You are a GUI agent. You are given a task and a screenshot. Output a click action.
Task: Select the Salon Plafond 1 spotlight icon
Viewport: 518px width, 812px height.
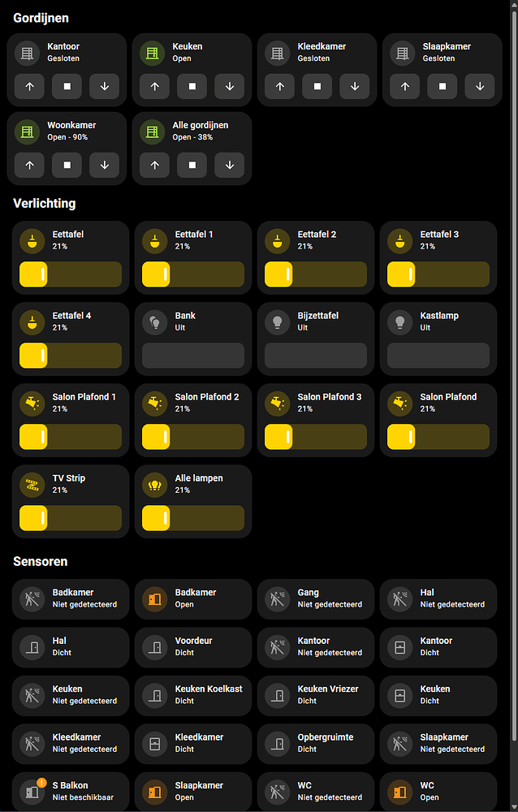click(32, 404)
